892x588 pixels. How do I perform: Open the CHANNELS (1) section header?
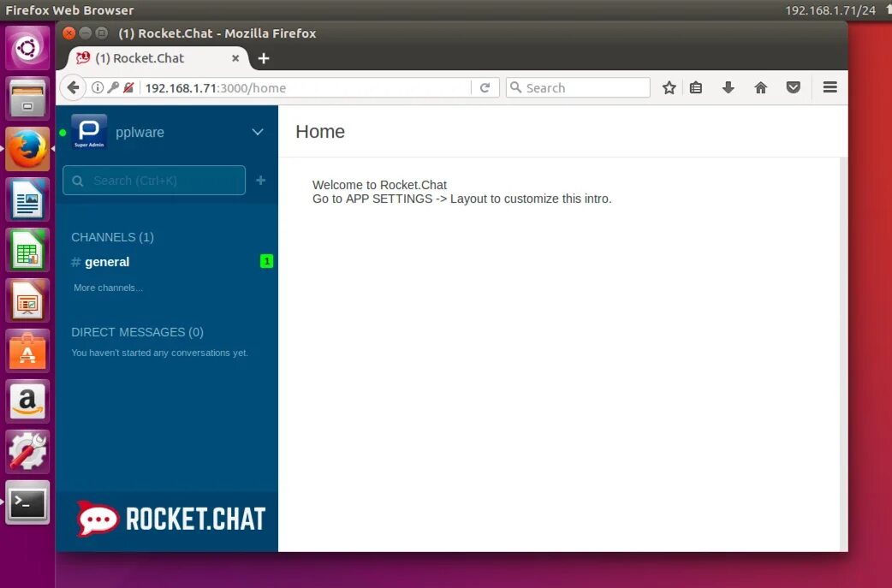(x=113, y=237)
